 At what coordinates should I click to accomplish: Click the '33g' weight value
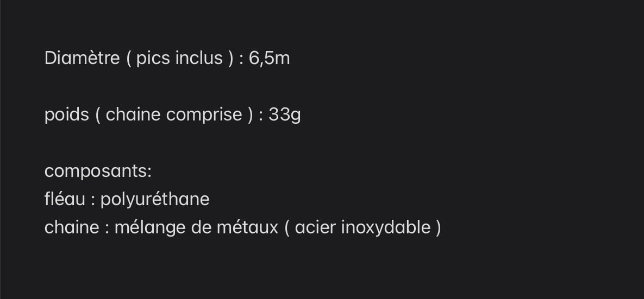(285, 115)
